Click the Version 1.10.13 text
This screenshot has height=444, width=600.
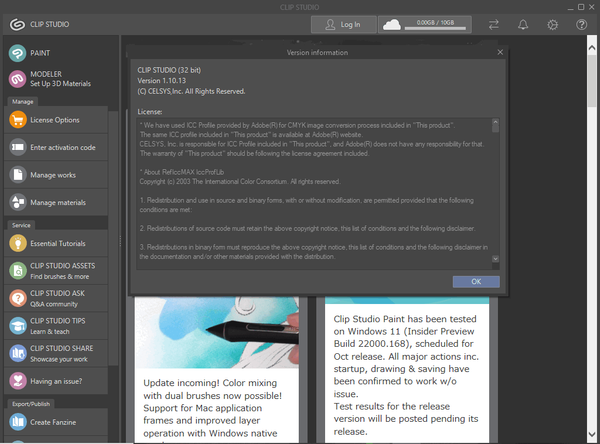[x=161, y=81]
